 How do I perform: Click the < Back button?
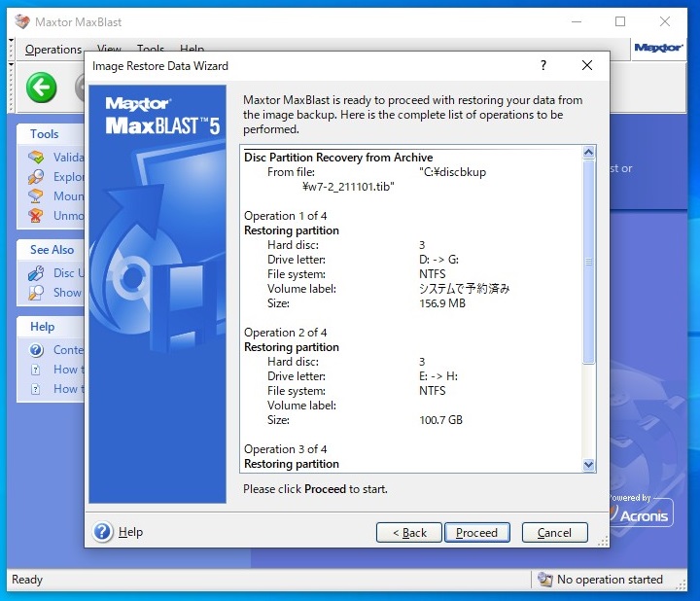click(x=409, y=533)
